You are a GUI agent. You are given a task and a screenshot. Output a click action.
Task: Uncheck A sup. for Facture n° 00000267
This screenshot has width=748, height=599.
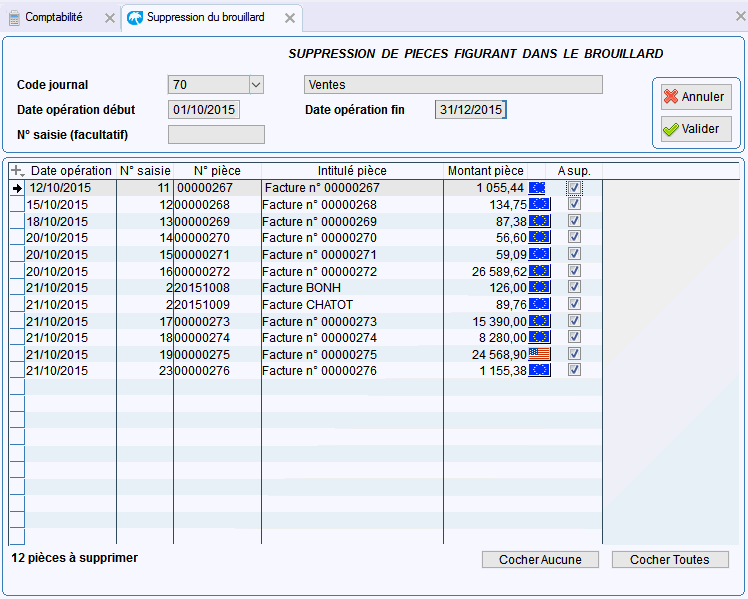574,187
